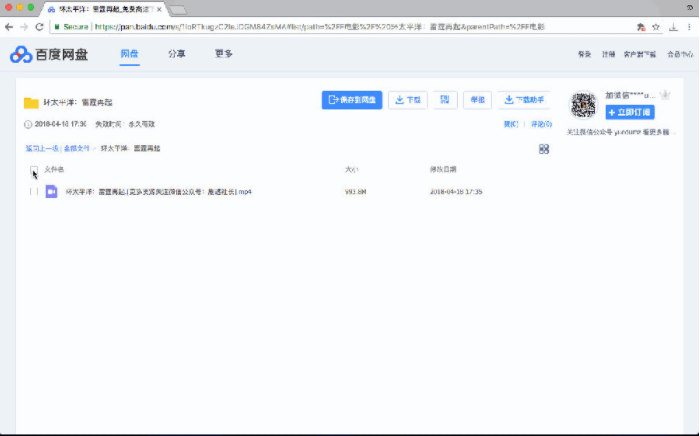
Task: Click the 下载助手 button
Action: click(524, 100)
